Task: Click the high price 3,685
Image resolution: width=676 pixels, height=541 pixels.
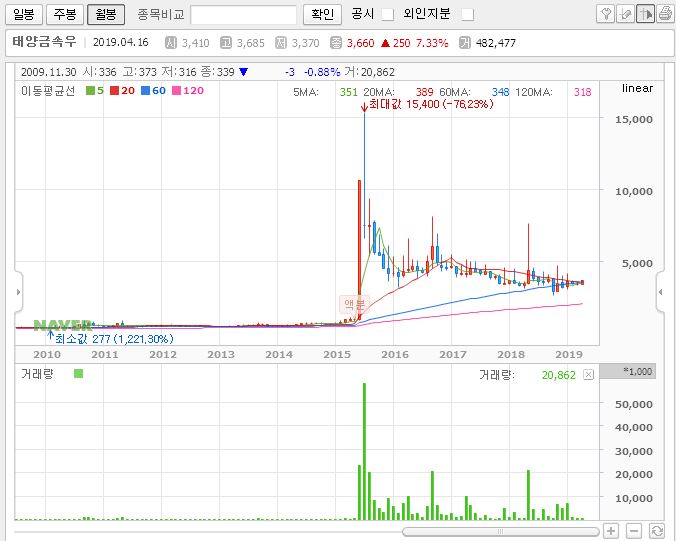Action: [250, 43]
